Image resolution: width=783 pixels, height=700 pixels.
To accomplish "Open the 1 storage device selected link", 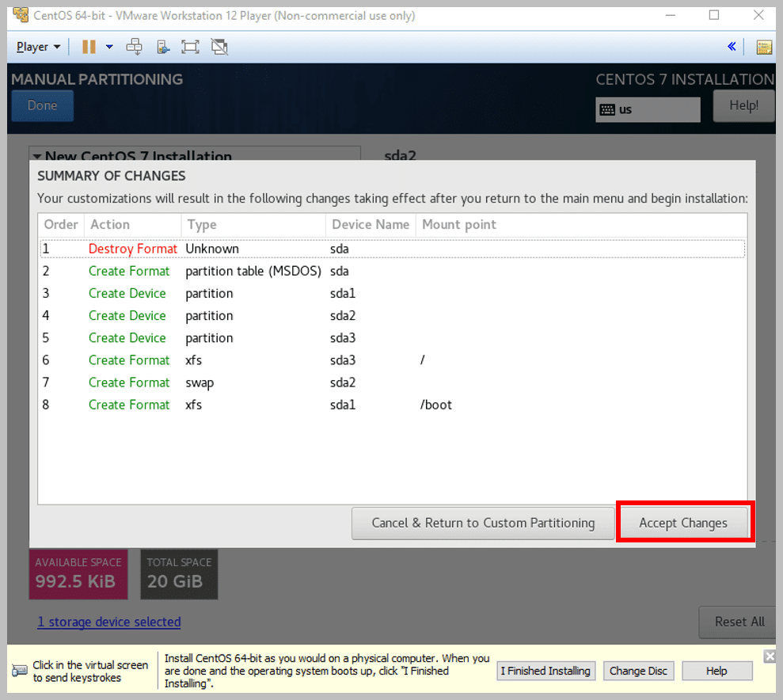I will [x=109, y=622].
